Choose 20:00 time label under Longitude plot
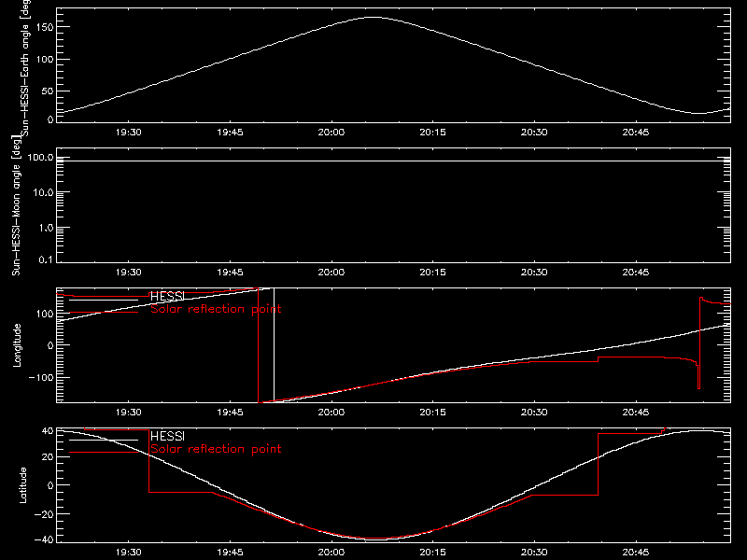The width and height of the screenshot is (747, 560). (331, 413)
